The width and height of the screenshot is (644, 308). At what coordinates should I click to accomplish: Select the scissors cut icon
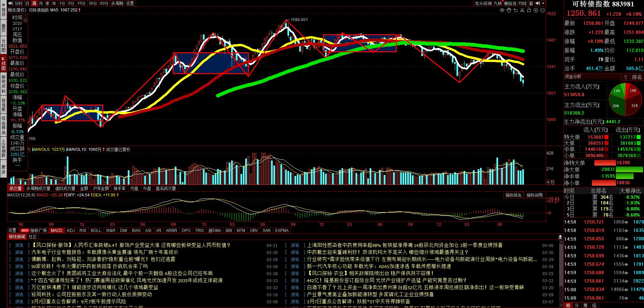tap(522, 10)
